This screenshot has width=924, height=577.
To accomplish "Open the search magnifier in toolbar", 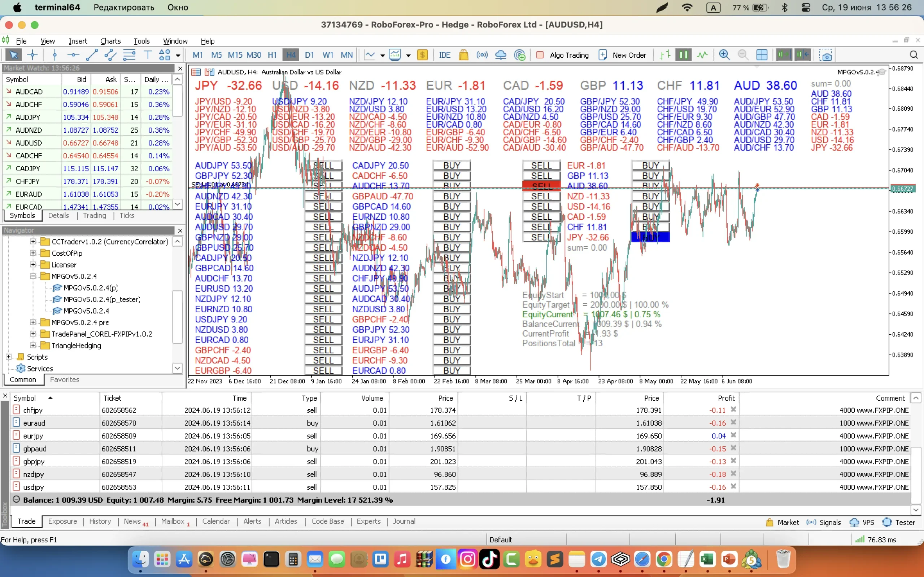I will pos(914,55).
